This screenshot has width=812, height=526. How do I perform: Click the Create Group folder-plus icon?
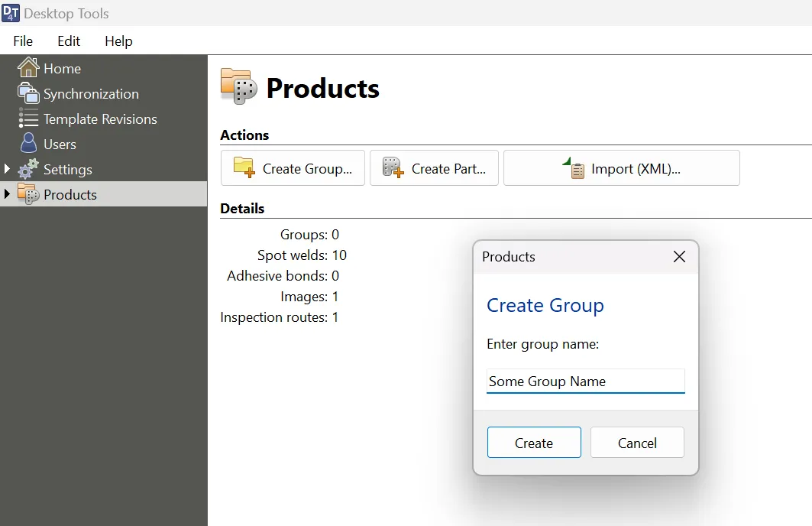point(243,167)
